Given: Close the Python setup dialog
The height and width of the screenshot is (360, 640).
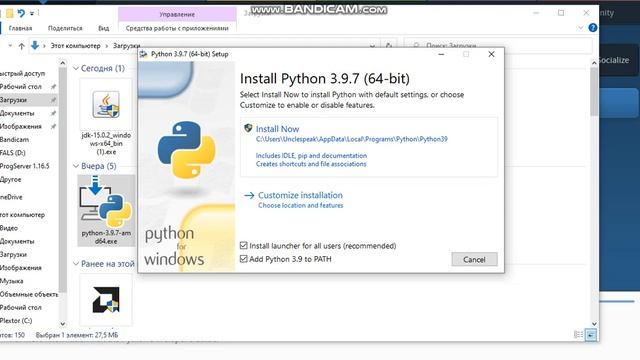Looking at the screenshot, I should pos(491,54).
